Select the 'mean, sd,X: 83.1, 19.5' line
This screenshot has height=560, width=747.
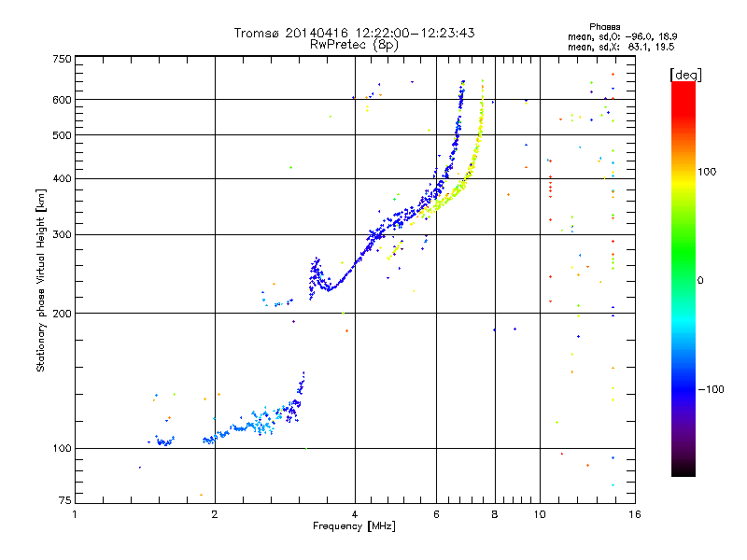tap(621, 47)
